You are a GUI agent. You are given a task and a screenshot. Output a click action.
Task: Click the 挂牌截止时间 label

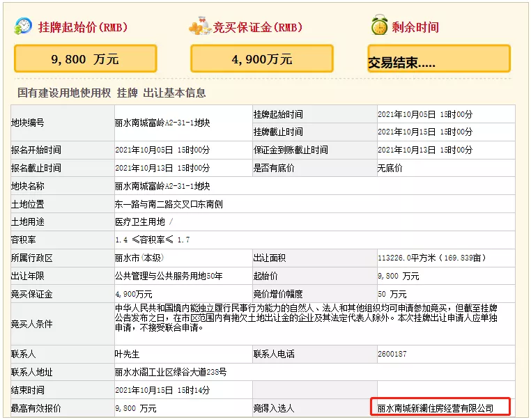(x=278, y=132)
